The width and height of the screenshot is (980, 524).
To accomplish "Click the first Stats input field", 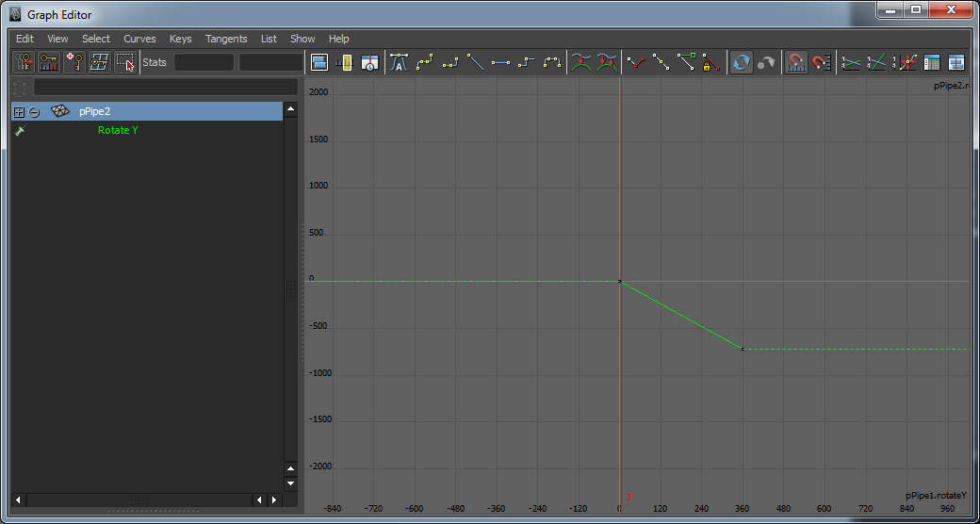I will click(204, 63).
